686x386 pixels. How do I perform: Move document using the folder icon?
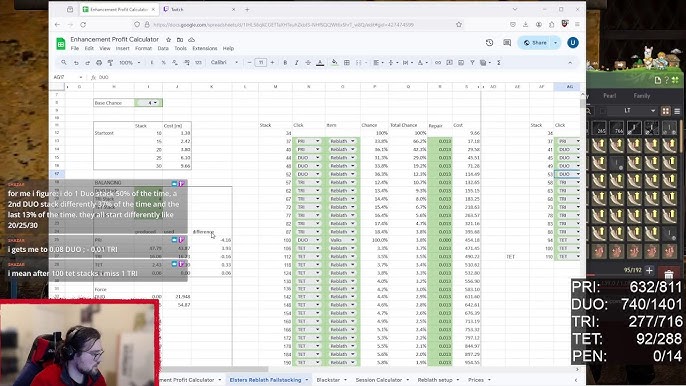180,39
